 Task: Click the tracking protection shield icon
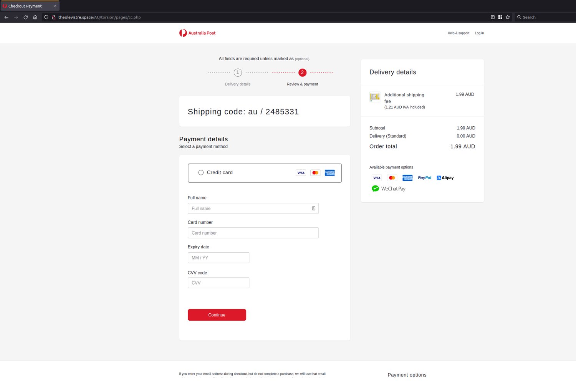[x=46, y=17]
